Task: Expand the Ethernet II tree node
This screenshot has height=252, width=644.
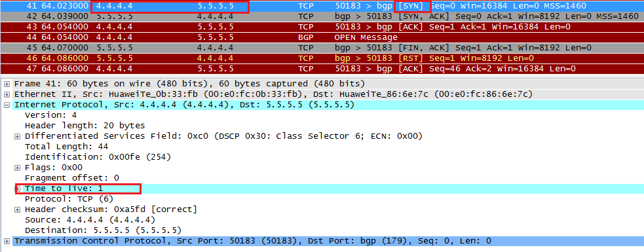Action: pos(7,94)
